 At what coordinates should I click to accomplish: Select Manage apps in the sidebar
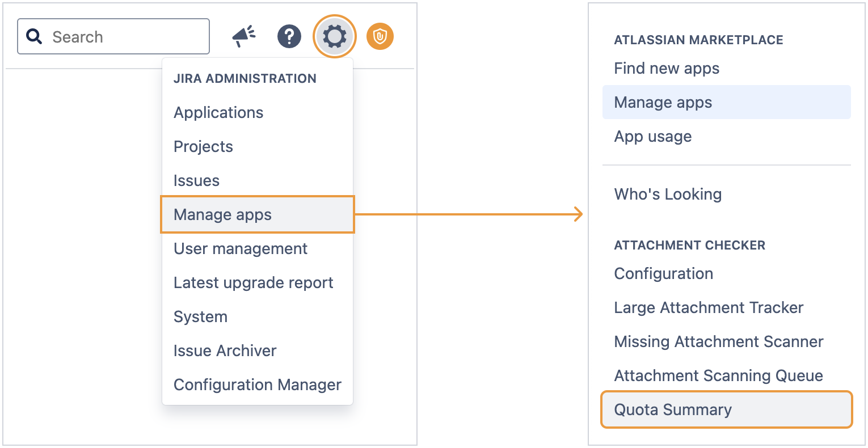click(663, 103)
